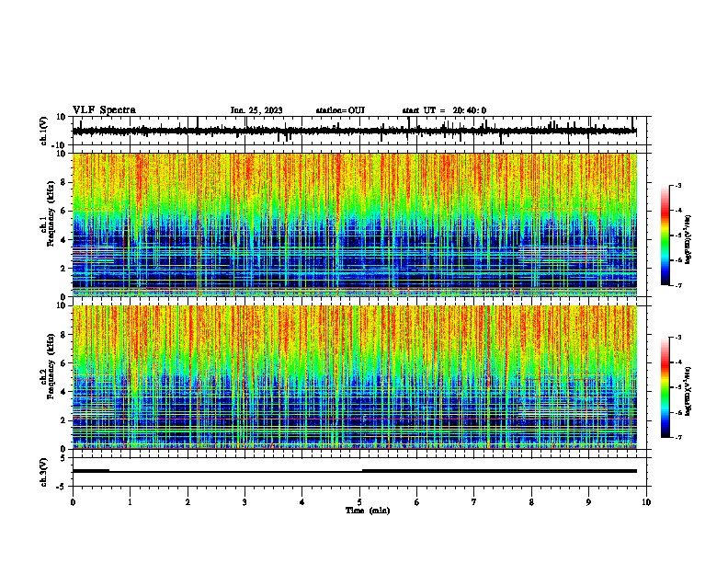Click time axis tick label "0"
This screenshot has width=728, height=563.
point(73,502)
